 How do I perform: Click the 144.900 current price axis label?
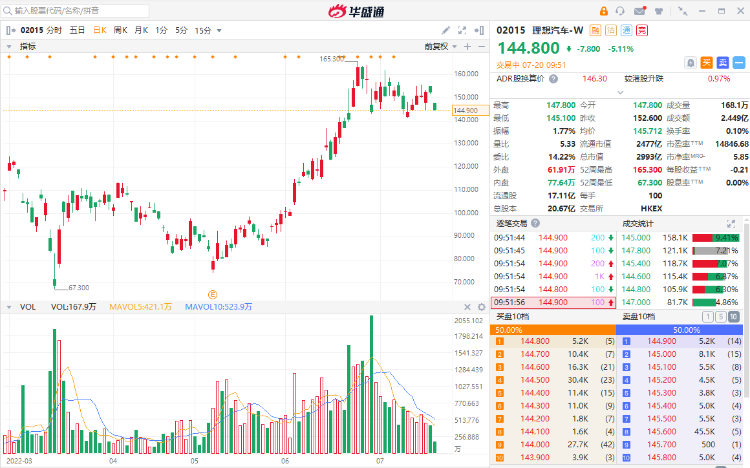pos(470,110)
